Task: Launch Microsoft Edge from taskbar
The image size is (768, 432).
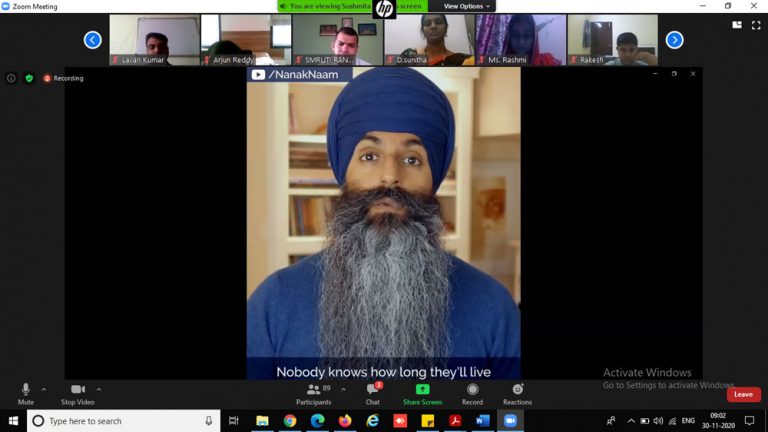Action: click(x=317, y=421)
